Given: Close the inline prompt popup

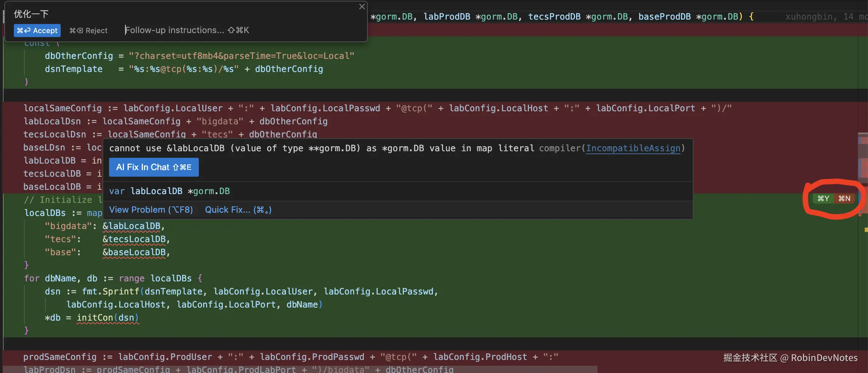Looking at the screenshot, I should 362,7.
